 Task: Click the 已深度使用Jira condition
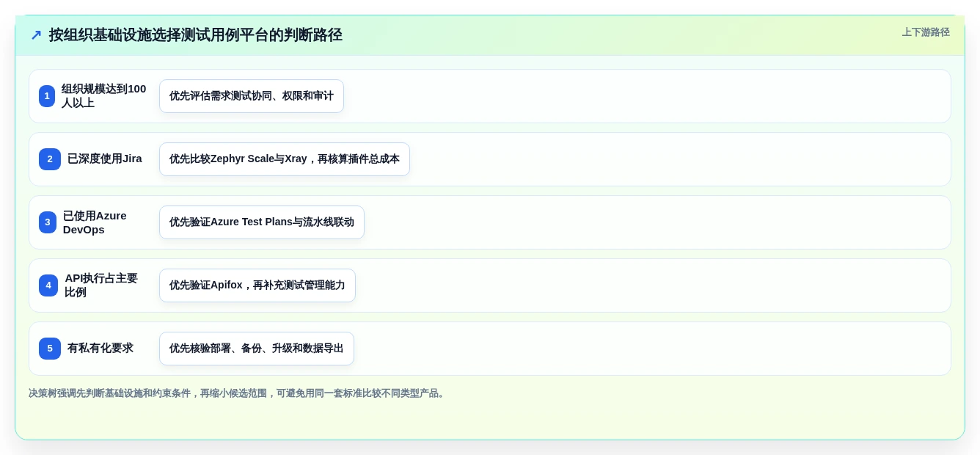click(x=105, y=159)
